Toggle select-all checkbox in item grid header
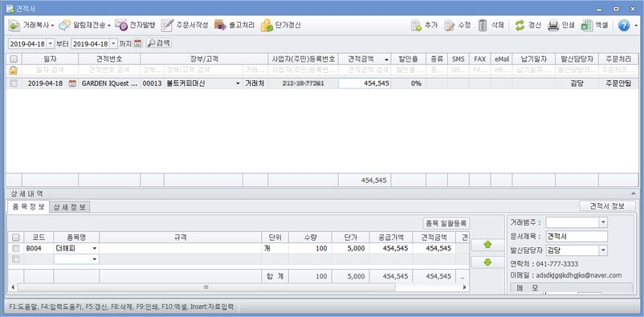644x317 pixels. 15,238
